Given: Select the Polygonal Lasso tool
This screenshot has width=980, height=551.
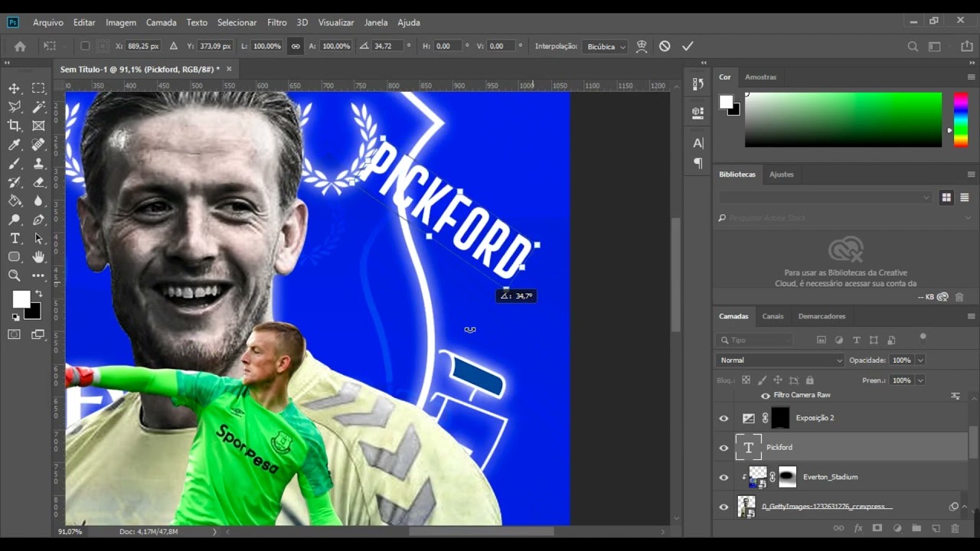Looking at the screenshot, I should coord(15,107).
